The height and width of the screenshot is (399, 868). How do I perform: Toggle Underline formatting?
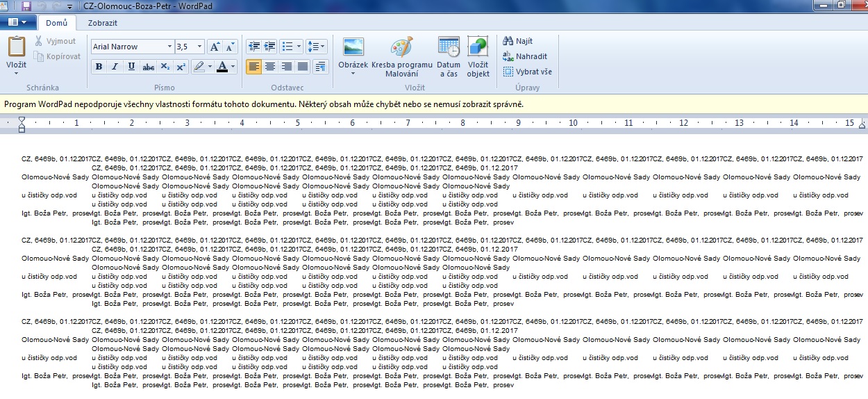coord(131,67)
